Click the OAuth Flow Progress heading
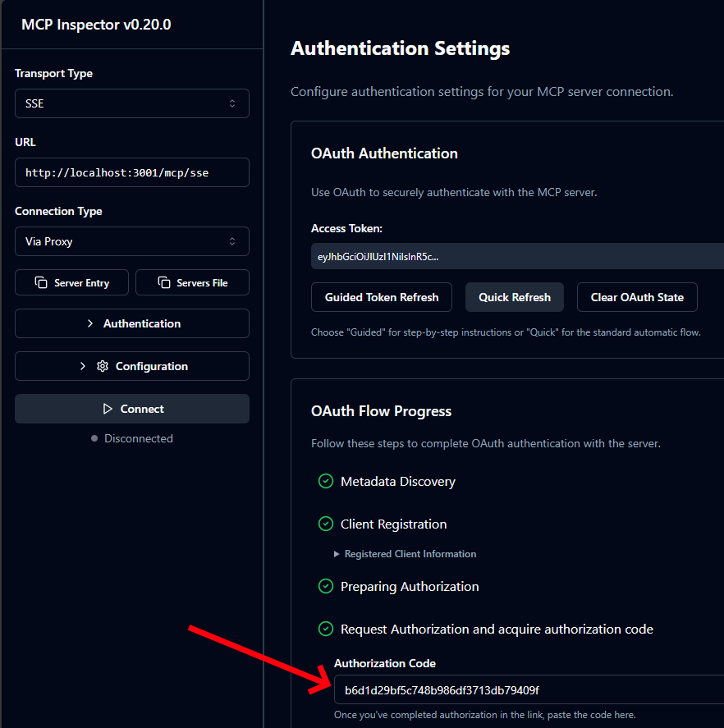 381,411
